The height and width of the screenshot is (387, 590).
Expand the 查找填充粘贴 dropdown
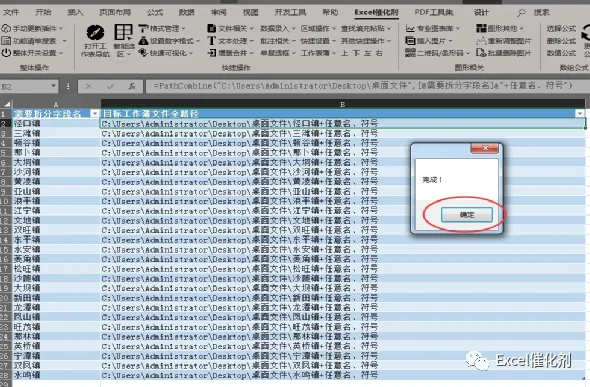(389, 29)
